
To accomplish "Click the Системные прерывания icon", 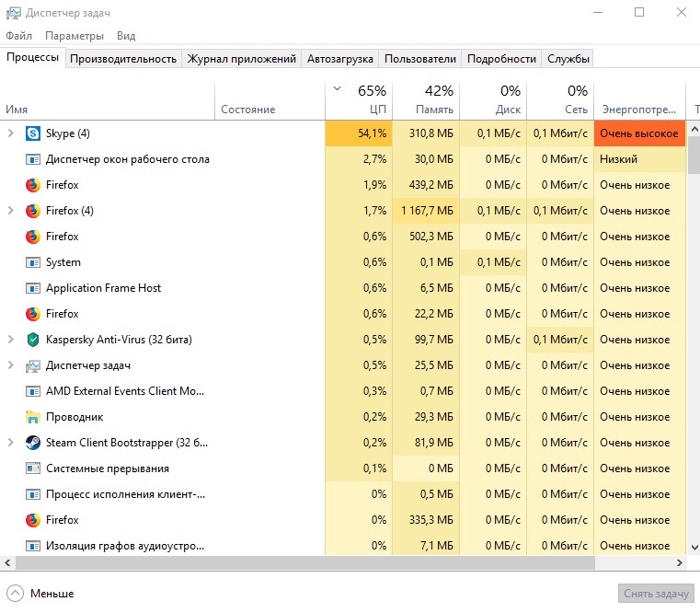I will [33, 468].
